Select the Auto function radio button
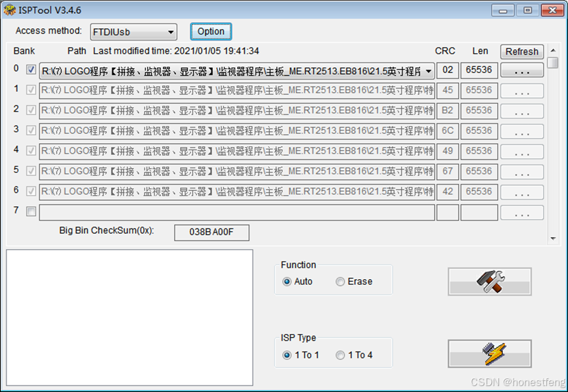 pyautogui.click(x=287, y=281)
